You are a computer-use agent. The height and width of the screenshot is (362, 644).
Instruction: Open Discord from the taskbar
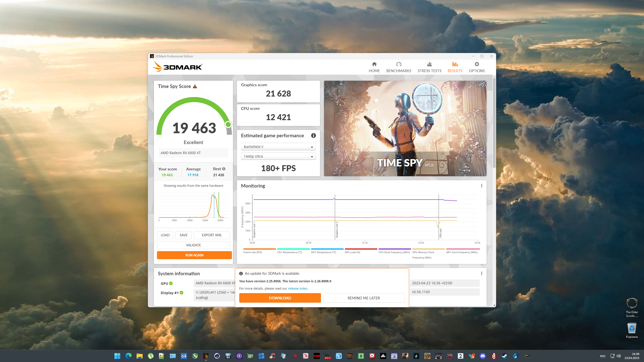(482, 356)
